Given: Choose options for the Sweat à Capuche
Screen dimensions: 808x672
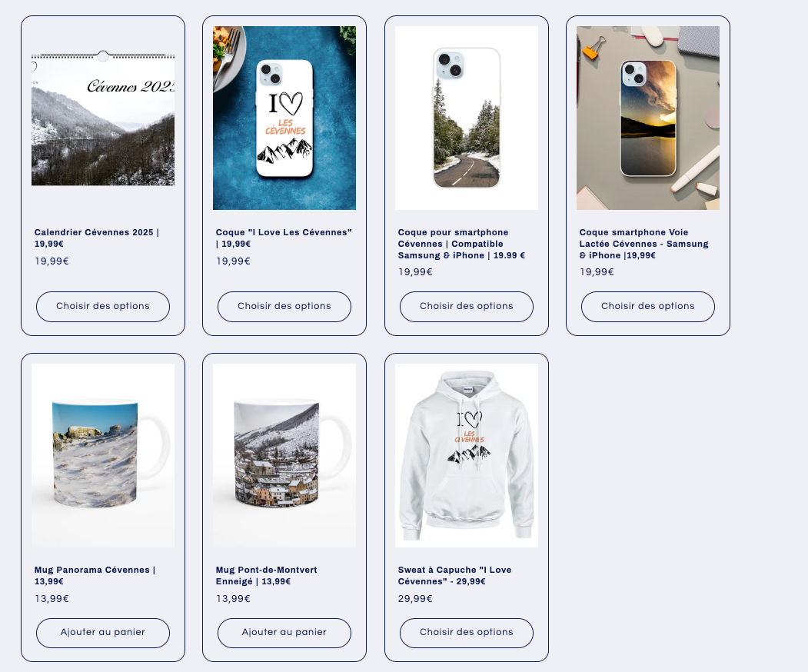Looking at the screenshot, I should tap(467, 633).
